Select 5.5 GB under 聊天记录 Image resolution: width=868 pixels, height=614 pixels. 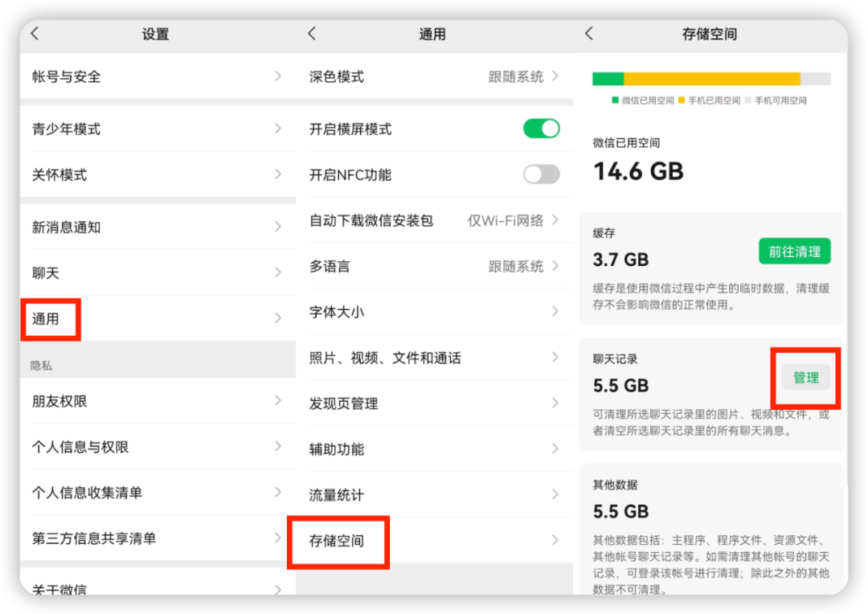(620, 385)
